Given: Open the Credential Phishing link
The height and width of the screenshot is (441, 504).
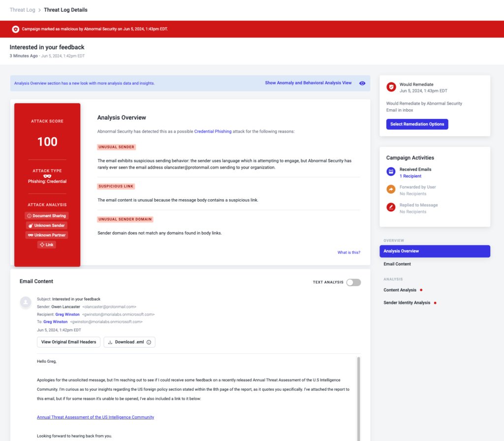Looking at the screenshot, I should pyautogui.click(x=213, y=132).
